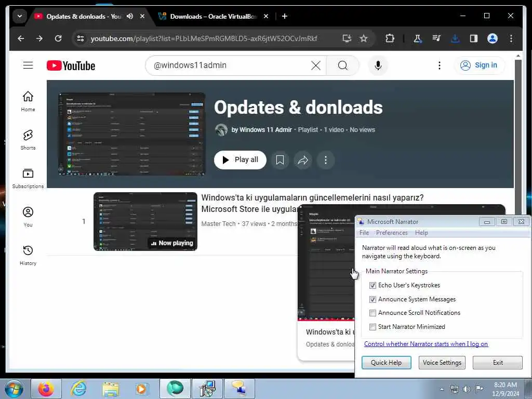This screenshot has width=532, height=399.
Task: Click Narrator Quick Help button
Action: [x=386, y=362]
